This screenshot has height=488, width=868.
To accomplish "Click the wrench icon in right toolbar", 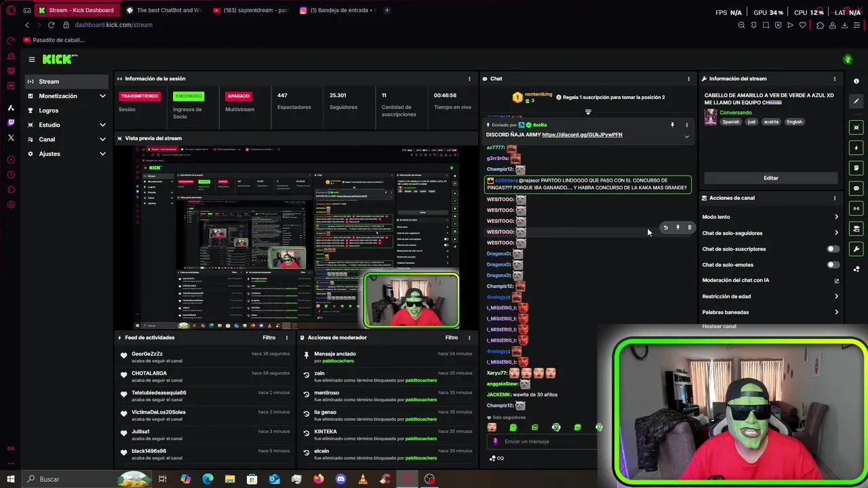I will 856,249.
